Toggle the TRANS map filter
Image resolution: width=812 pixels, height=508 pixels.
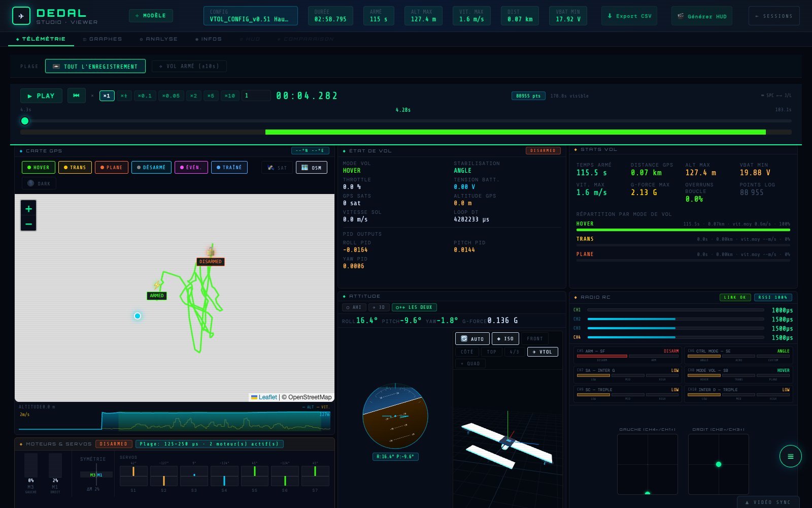[x=75, y=167]
